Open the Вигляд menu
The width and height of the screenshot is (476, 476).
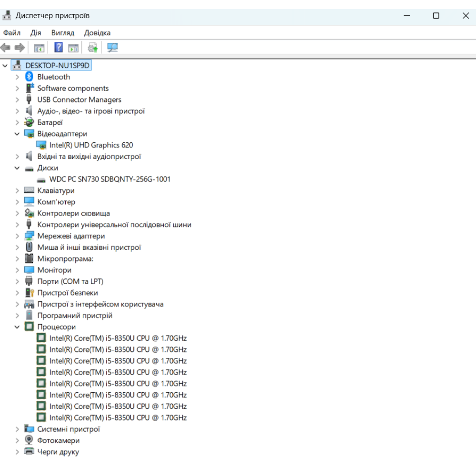(63, 33)
